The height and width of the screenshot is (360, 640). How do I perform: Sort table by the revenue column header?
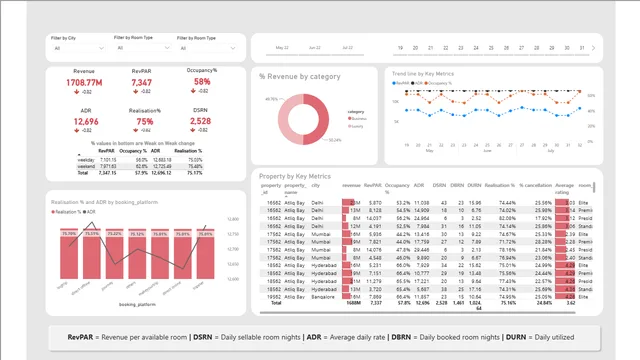(x=351, y=185)
